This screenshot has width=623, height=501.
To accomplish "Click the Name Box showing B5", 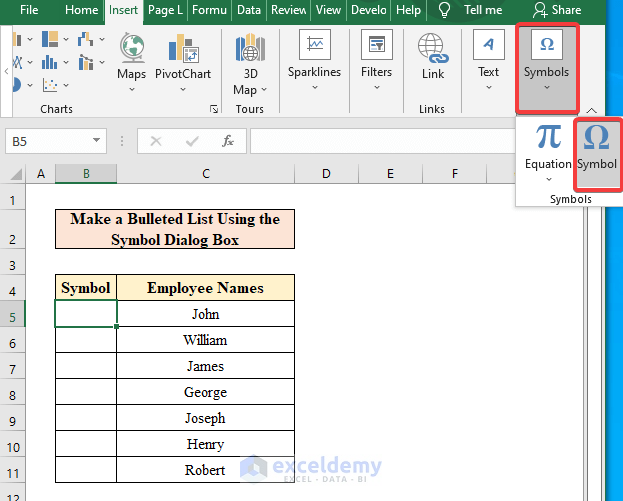I will 56,141.
